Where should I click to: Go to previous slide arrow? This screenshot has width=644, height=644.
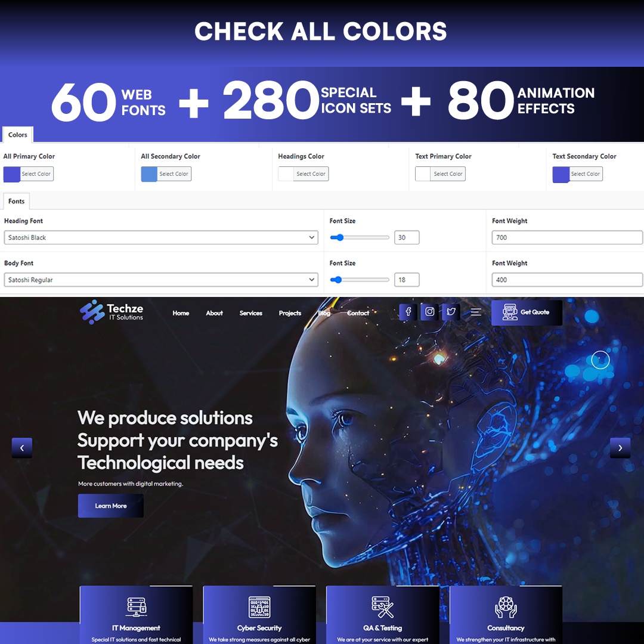point(22,448)
